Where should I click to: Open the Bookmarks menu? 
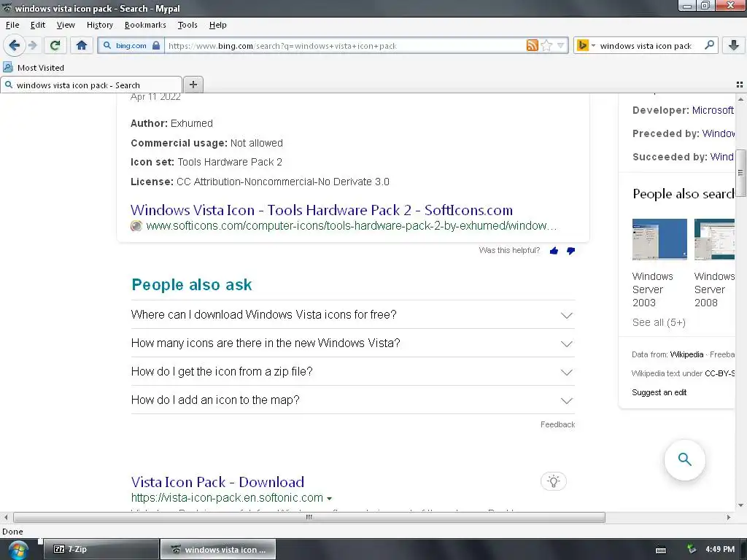145,25
